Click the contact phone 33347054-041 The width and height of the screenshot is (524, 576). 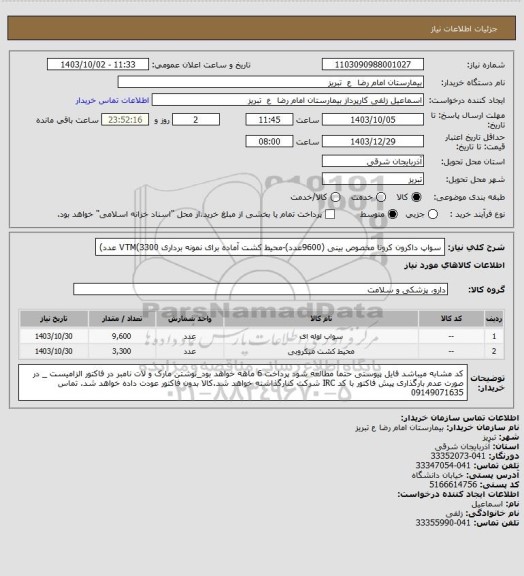443,465
